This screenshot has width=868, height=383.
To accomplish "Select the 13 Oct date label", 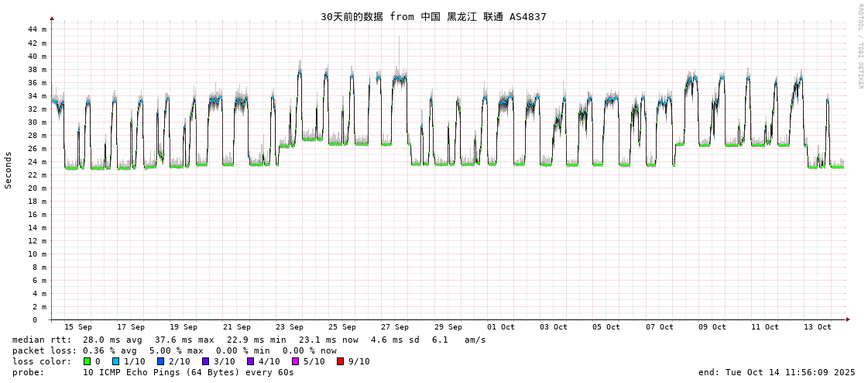I will click(x=818, y=327).
